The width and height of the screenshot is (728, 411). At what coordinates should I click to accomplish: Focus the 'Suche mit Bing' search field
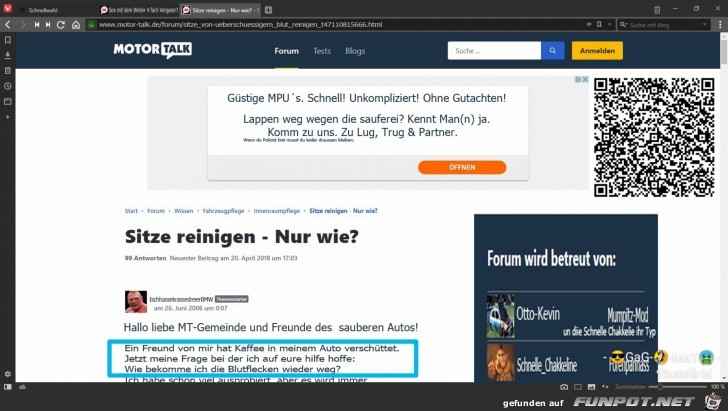click(664, 25)
